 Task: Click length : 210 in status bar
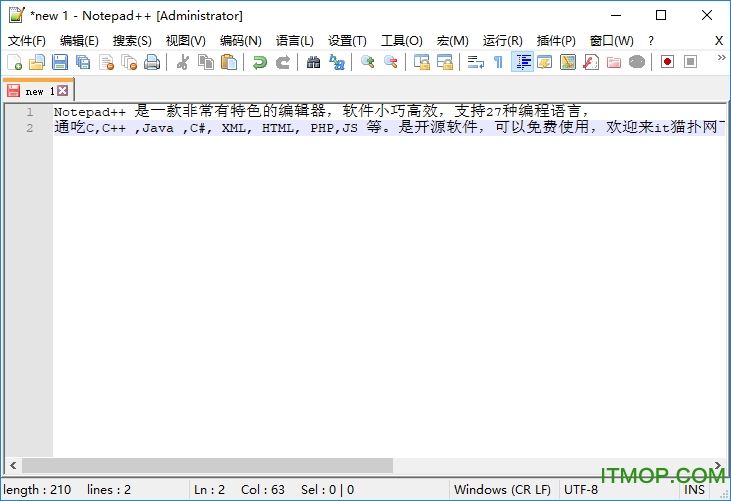[x=37, y=490]
